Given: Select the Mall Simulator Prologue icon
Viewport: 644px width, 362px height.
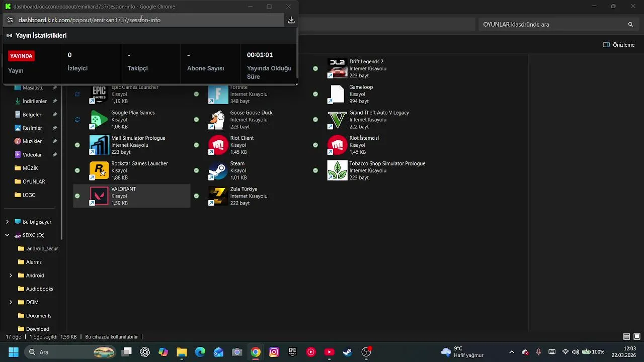Looking at the screenshot, I should coord(99,145).
